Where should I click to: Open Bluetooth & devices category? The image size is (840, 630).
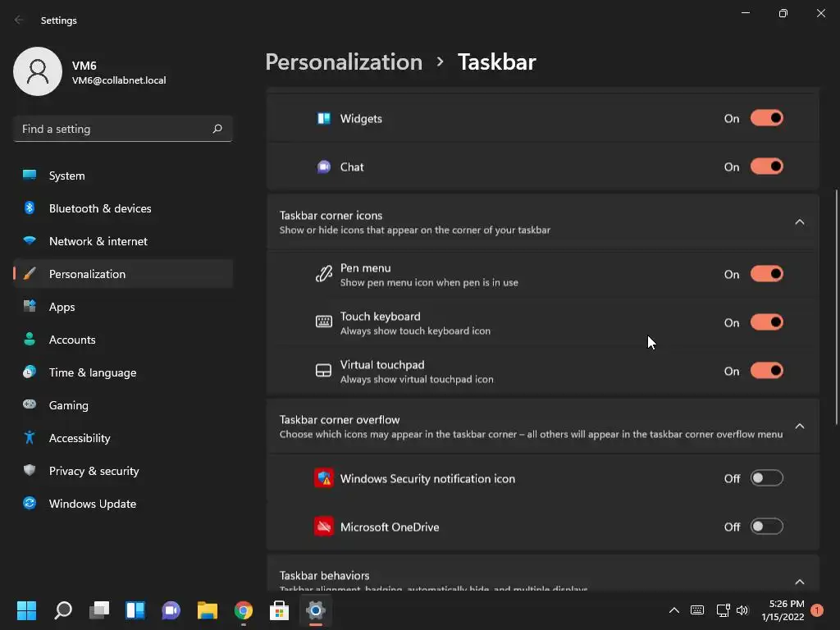click(123, 208)
